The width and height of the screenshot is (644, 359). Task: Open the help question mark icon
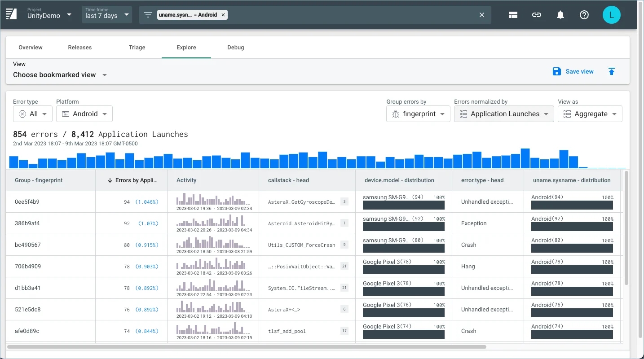[584, 15]
